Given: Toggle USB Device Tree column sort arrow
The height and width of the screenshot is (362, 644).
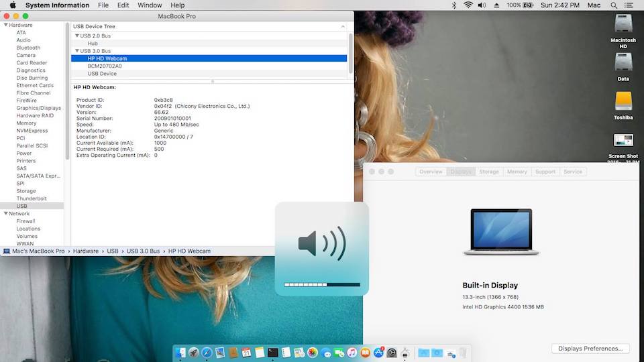Looking at the screenshot, I should [x=343, y=26].
